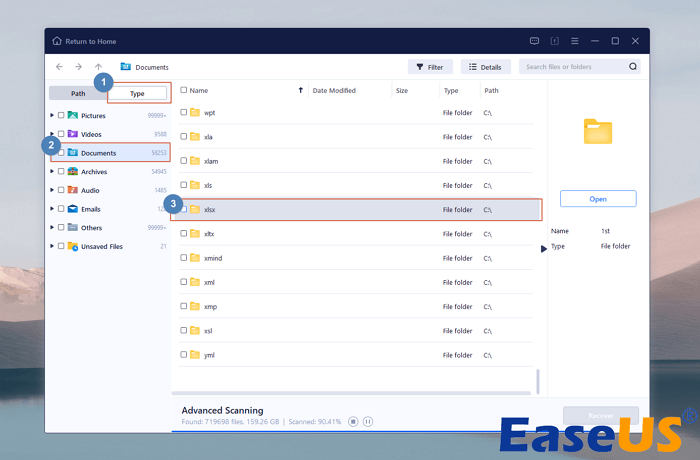Screen dimensions: 700x460
Task: Expand the Videos category tree
Action: [52, 134]
